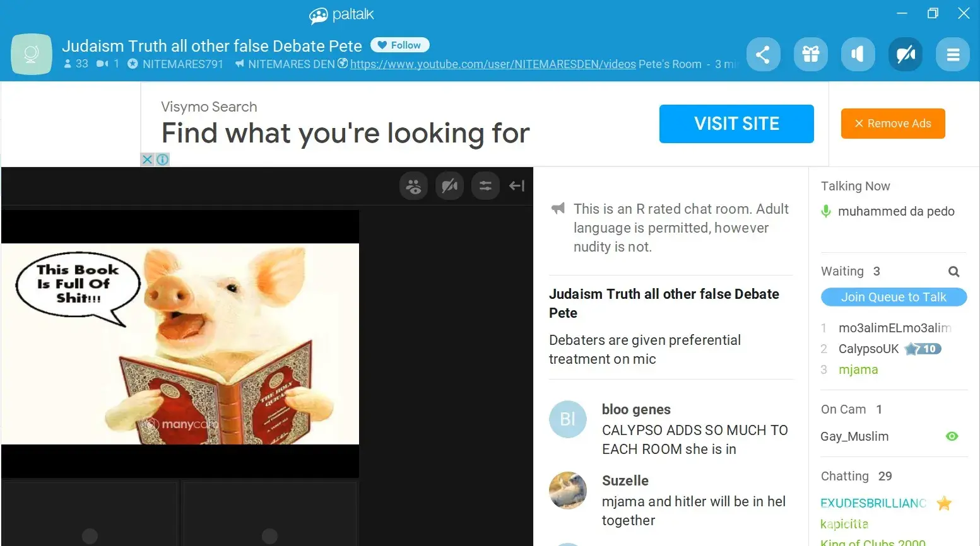This screenshot has height=546, width=980.
Task: Toggle eye icon next to Gay_Muslim
Action: click(x=952, y=436)
